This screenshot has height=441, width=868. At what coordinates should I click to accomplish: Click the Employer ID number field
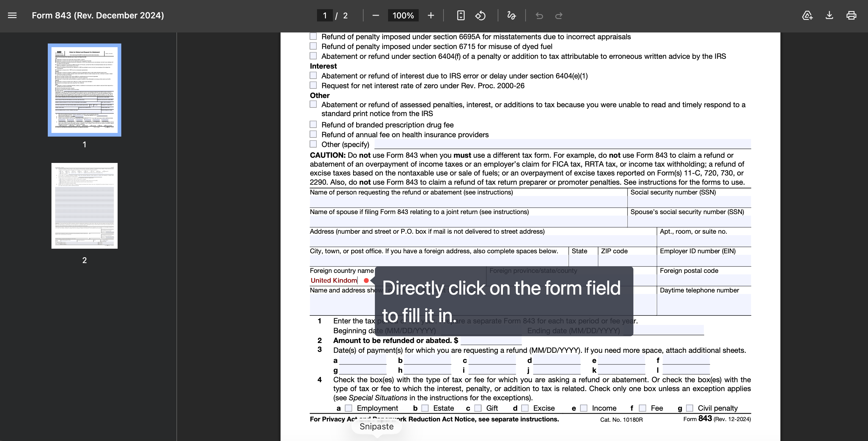tap(704, 260)
